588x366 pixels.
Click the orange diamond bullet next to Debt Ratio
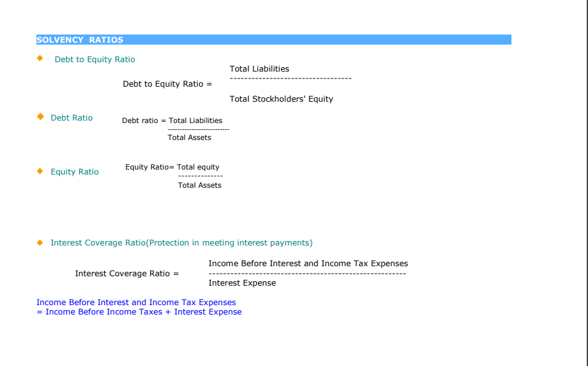(41, 117)
